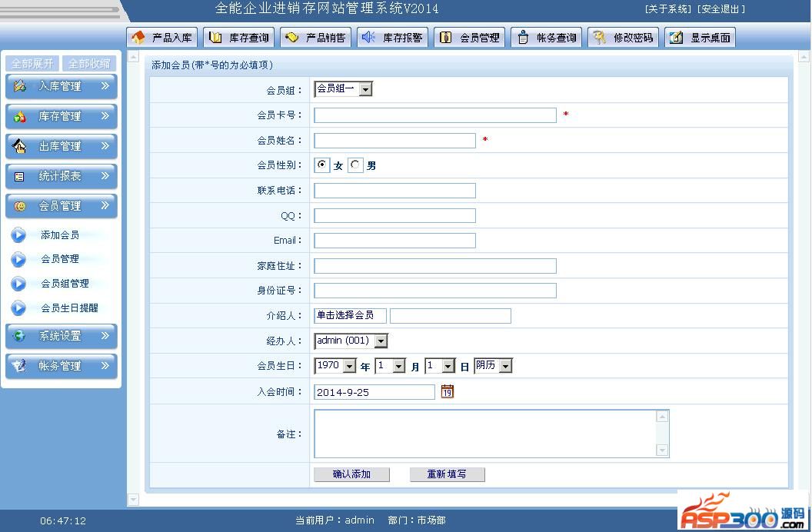
Task: Click the arrow icon beside 添加会员
Action: click(x=18, y=235)
